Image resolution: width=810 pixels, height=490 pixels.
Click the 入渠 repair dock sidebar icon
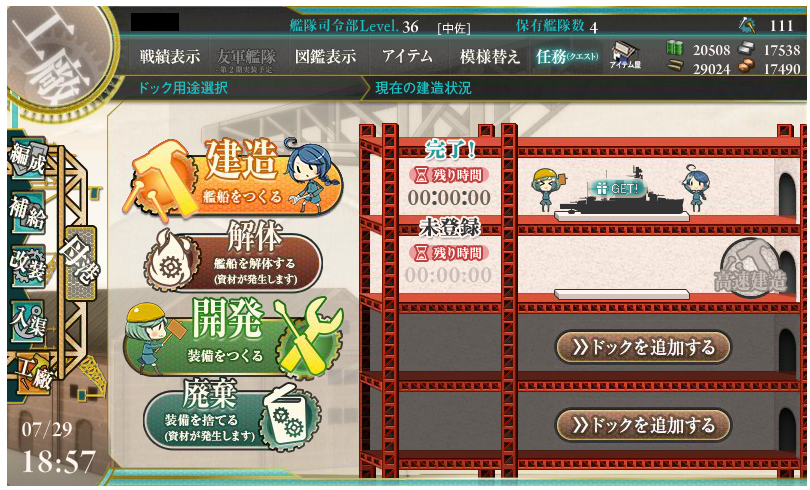click(28, 321)
